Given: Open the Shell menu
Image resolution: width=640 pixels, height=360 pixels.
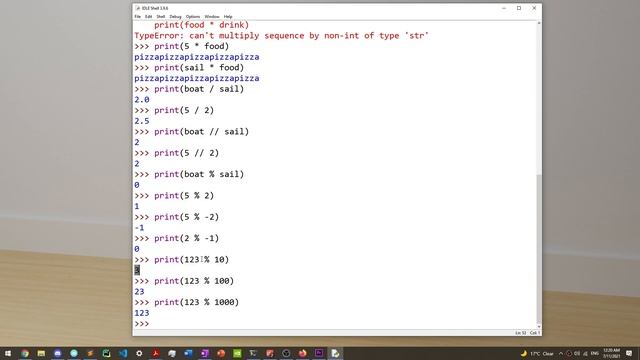Looking at the screenshot, I should pyautogui.click(x=161, y=17).
